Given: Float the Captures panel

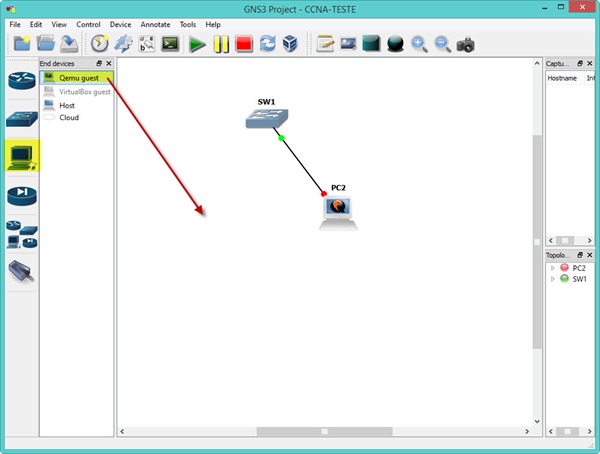Looking at the screenshot, I should (580, 64).
